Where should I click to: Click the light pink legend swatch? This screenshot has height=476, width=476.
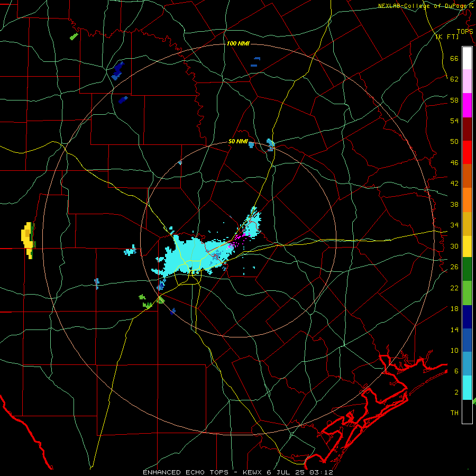coord(467,81)
